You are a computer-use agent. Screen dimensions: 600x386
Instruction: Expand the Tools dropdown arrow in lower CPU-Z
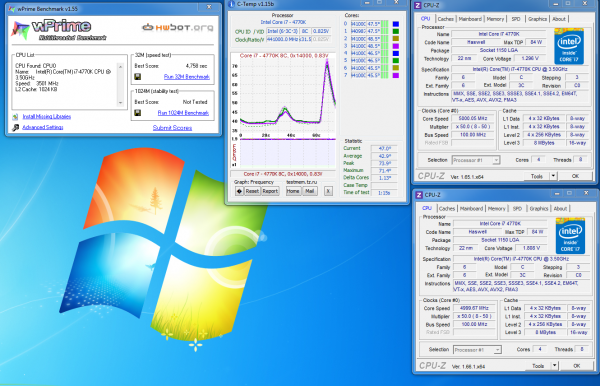click(554, 366)
